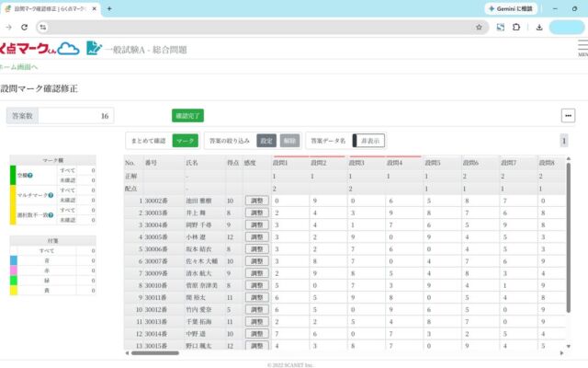
Task: Click 調整 button for 30005番
Action: (257, 237)
